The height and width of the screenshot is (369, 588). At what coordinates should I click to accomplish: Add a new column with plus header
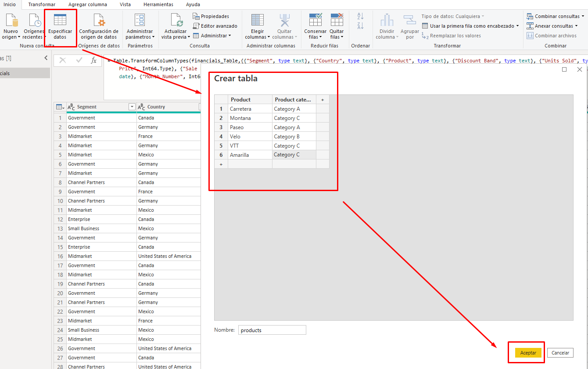(x=323, y=100)
